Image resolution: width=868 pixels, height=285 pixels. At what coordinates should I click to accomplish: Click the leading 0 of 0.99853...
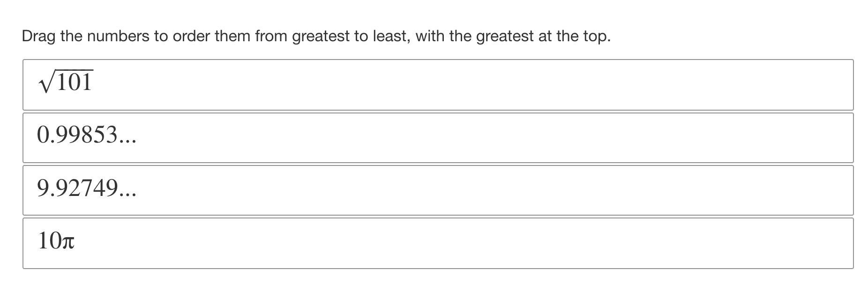click(x=43, y=135)
